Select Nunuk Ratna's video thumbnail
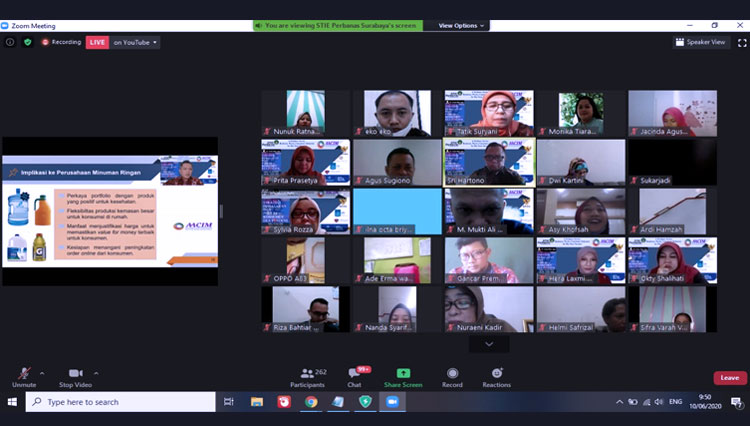The width and height of the screenshot is (750, 426). [x=306, y=112]
